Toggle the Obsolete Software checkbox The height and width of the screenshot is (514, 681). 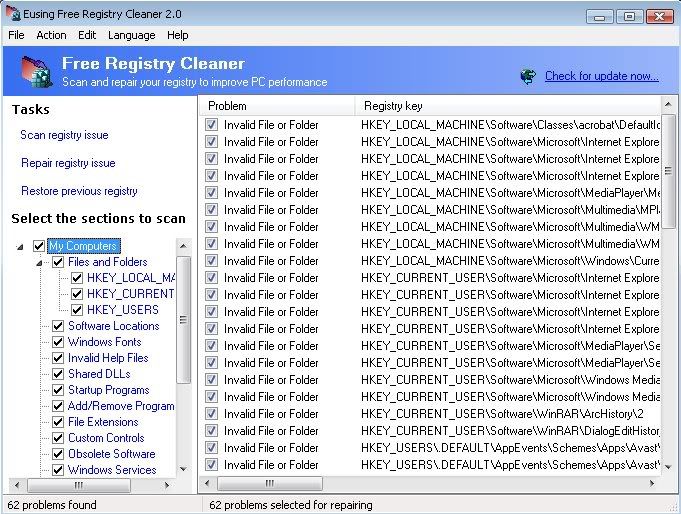click(x=58, y=454)
